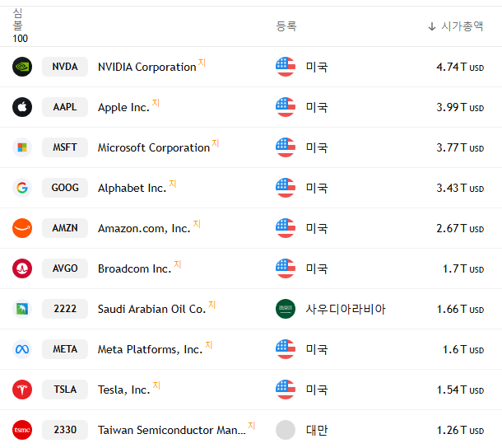502x448 pixels.
Task: Open Saudi Arabian Oil Co. link
Action: [x=151, y=310]
